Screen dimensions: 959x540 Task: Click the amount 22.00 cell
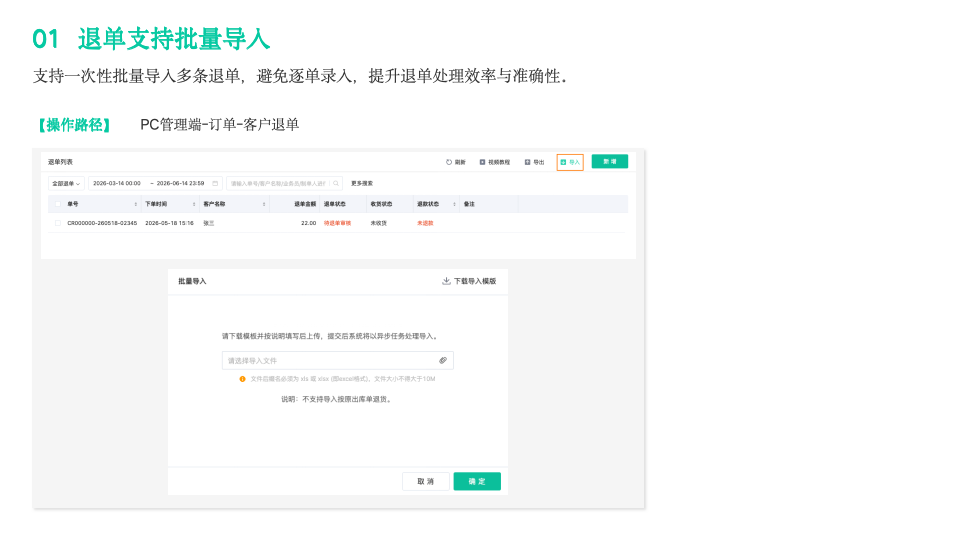[309, 223]
